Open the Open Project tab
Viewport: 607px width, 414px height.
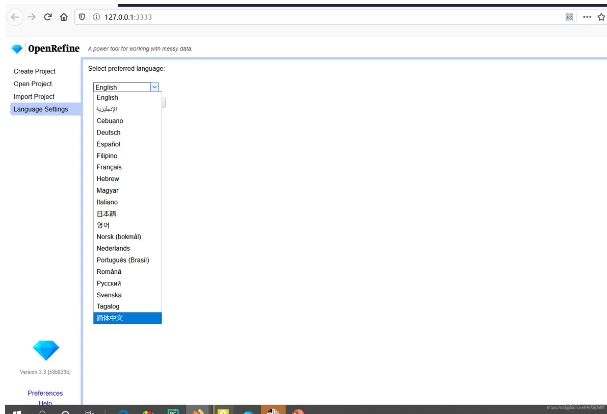[33, 84]
